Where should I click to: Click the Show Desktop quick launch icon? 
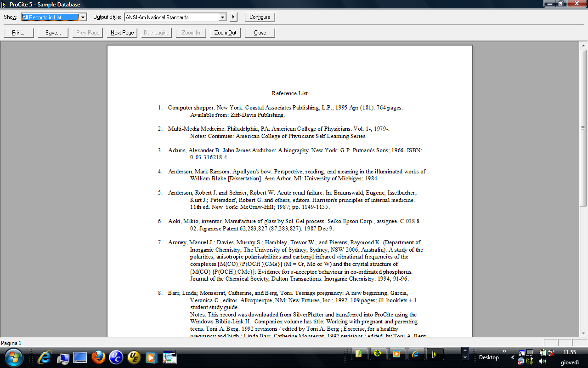coord(80,357)
